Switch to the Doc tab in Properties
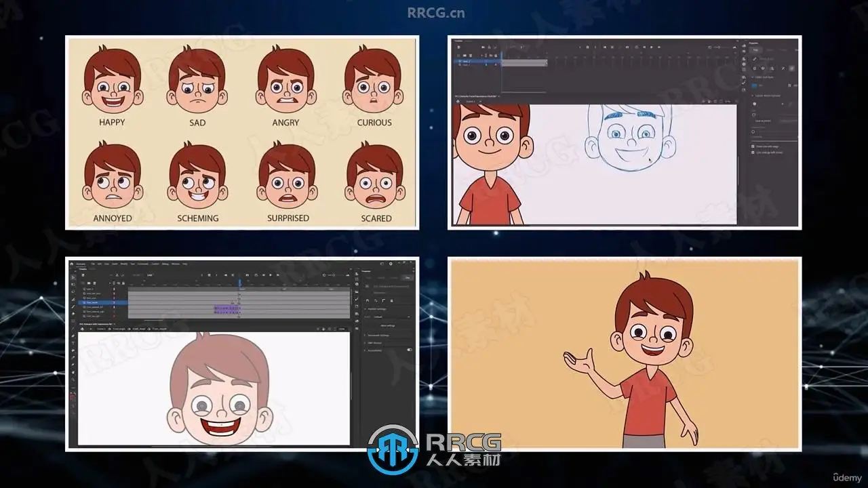Image resolution: width=868 pixels, height=488 pixels. pyautogui.click(x=408, y=278)
